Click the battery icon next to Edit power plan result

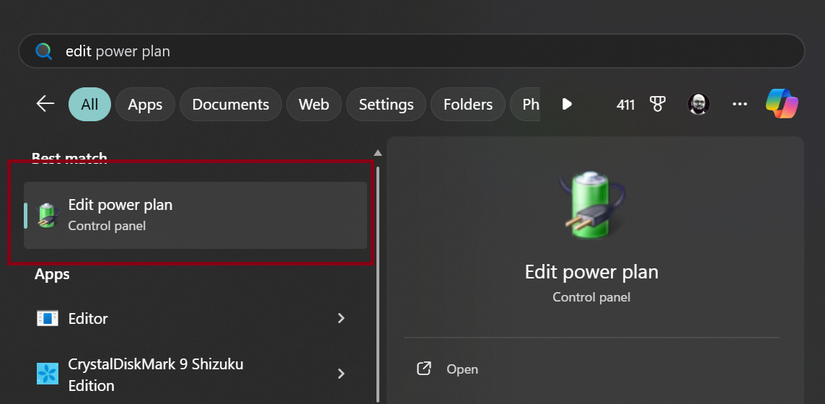pyautogui.click(x=47, y=215)
